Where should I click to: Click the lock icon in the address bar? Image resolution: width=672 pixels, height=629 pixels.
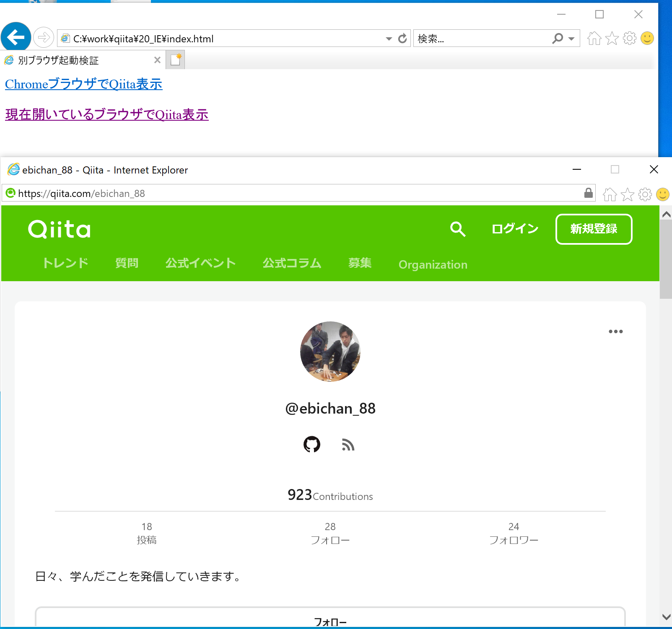[x=588, y=193]
